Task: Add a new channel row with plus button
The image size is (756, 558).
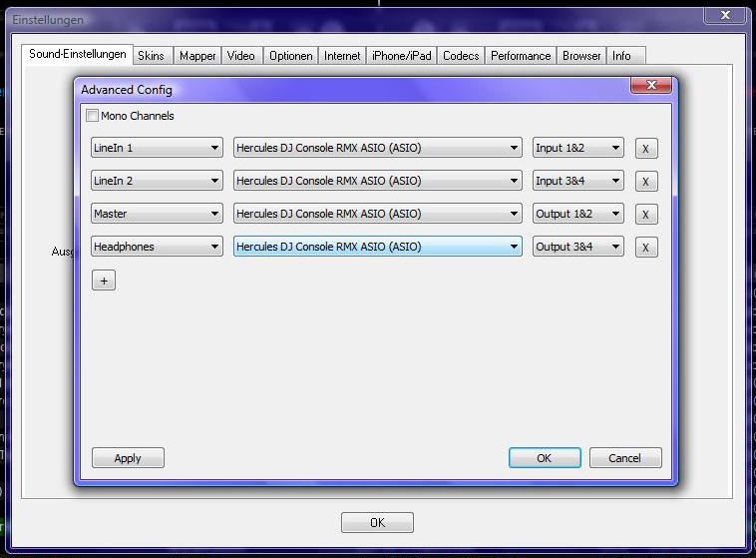Action: (104, 280)
